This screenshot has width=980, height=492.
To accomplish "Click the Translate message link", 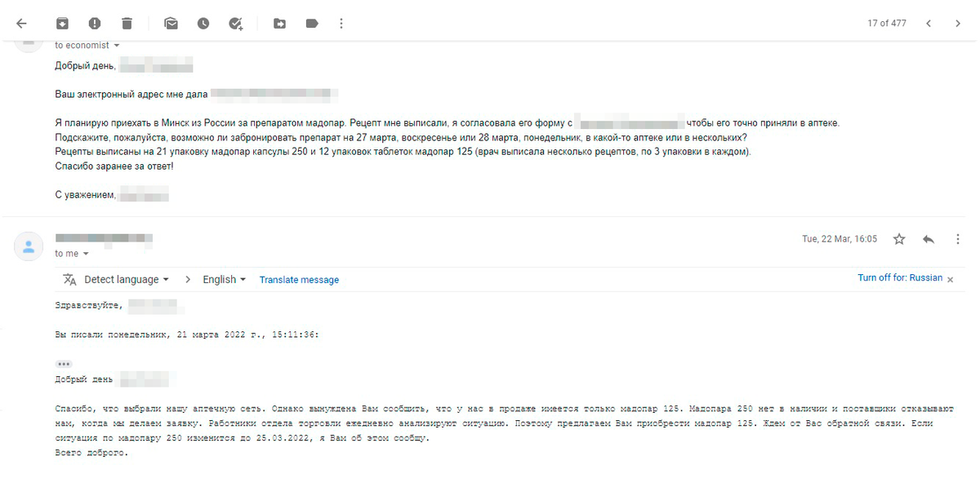I will click(x=299, y=280).
